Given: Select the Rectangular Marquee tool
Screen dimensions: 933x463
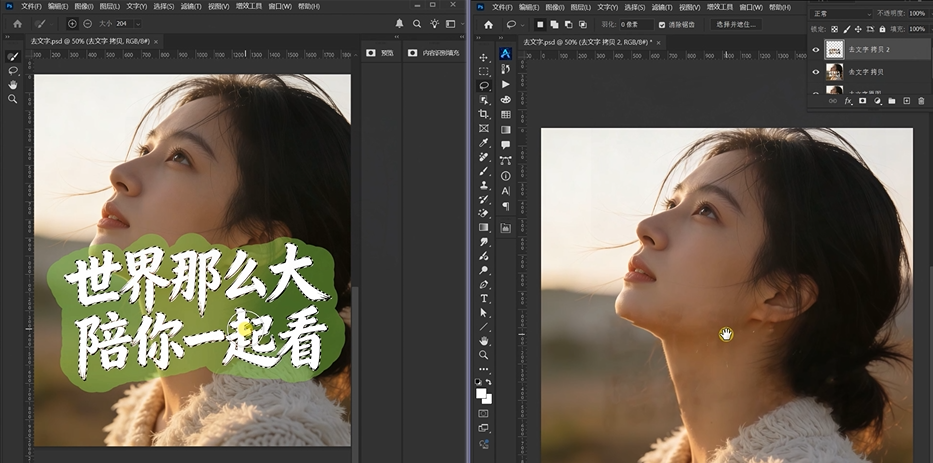Looking at the screenshot, I should 484,71.
